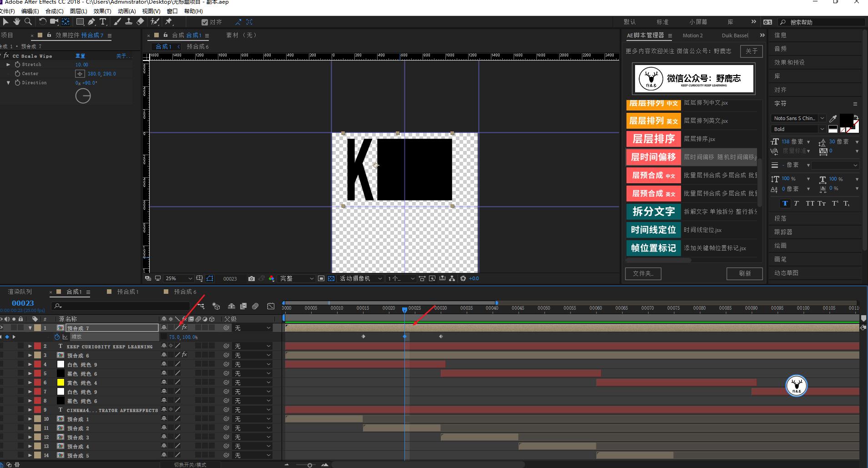The height and width of the screenshot is (468, 868).
Task: Open the Graph Editor in timeline
Action: [x=271, y=306]
